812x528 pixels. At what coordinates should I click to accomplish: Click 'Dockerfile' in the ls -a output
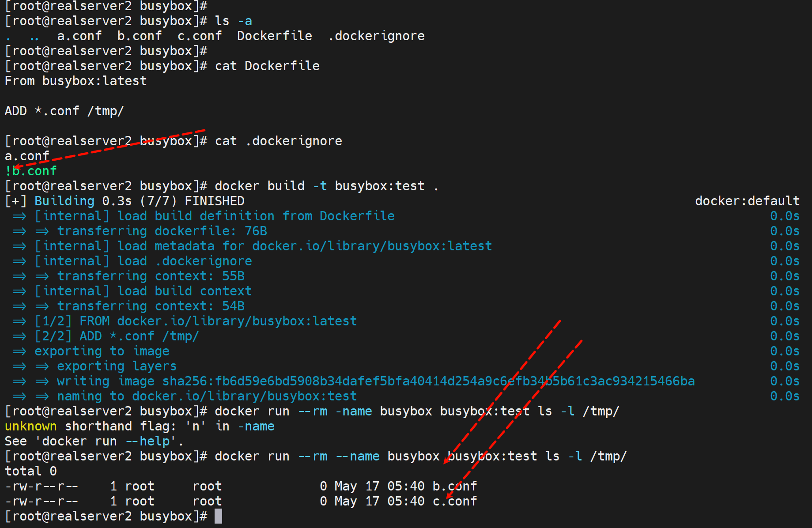(x=274, y=36)
